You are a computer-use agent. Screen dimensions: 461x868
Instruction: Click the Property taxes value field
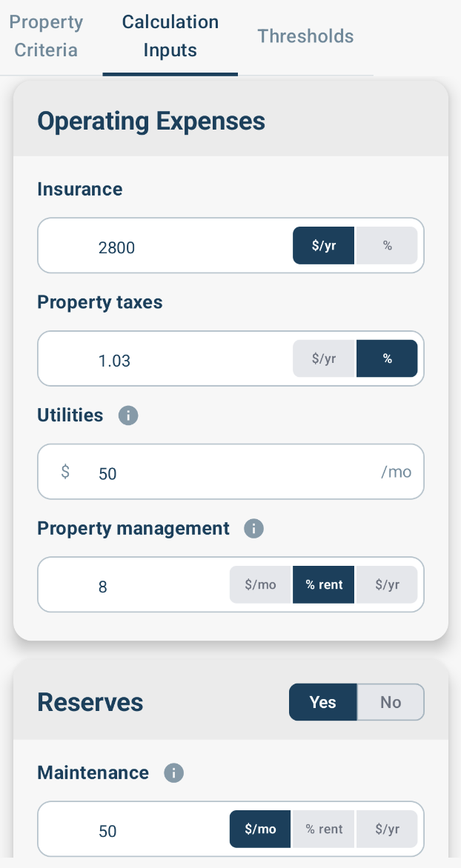tap(166, 358)
